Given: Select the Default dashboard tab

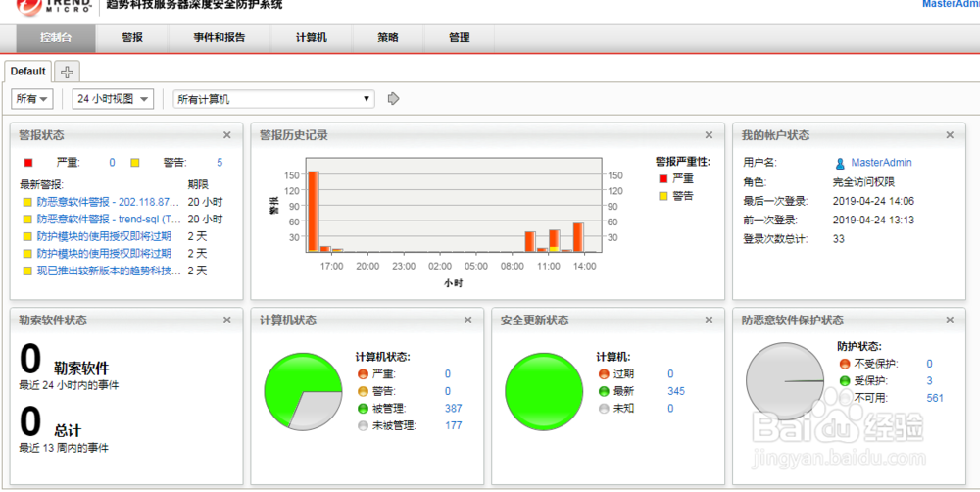Looking at the screenshot, I should (28, 72).
